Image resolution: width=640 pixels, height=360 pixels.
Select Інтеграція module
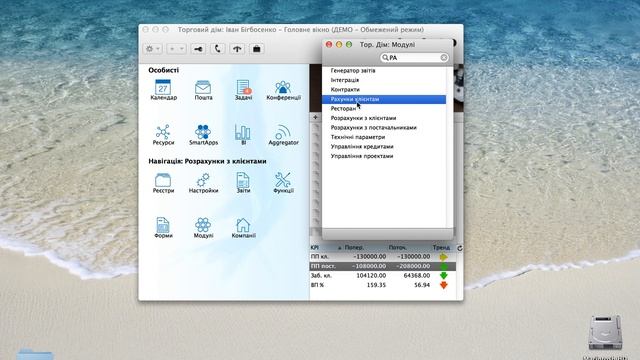click(384, 80)
